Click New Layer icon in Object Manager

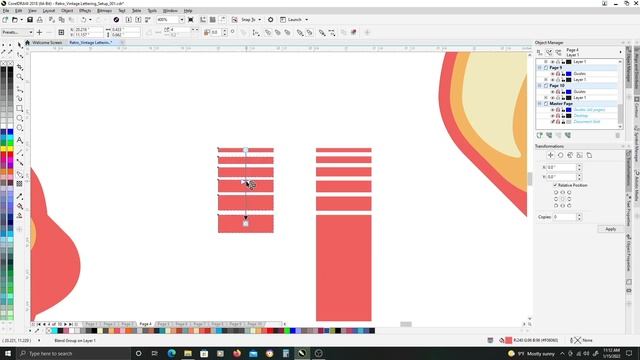tap(540, 135)
